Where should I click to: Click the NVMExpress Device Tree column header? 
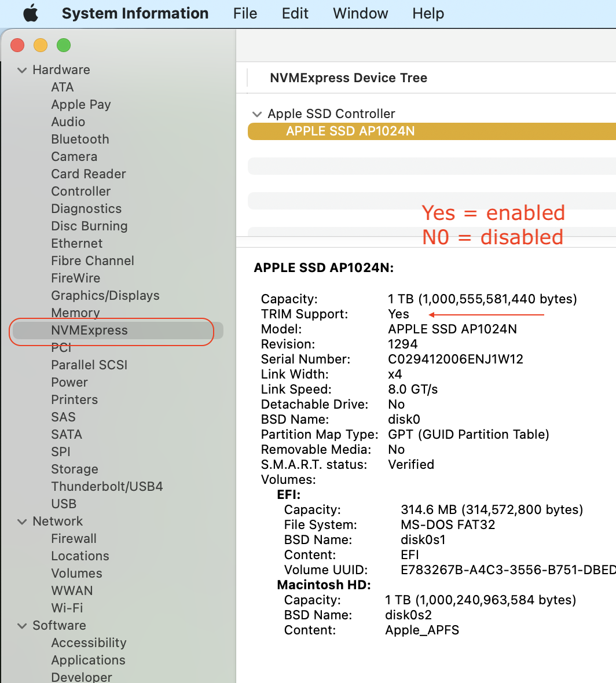click(349, 78)
